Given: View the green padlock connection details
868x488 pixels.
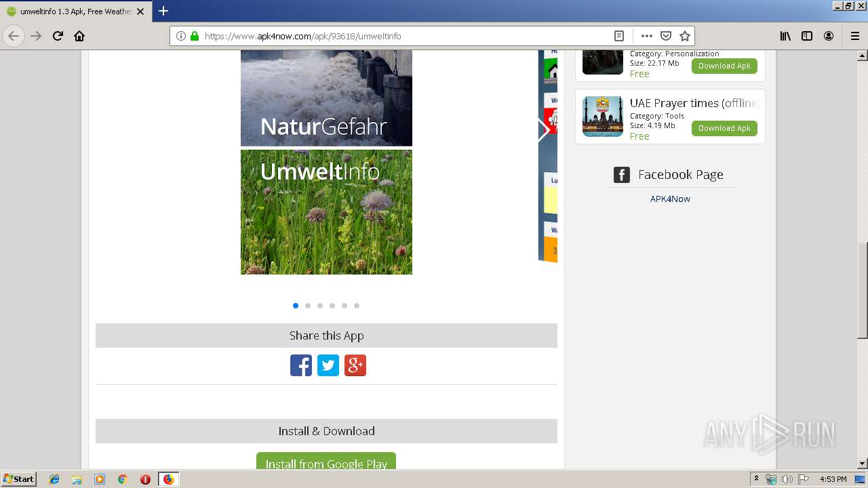Looking at the screenshot, I should click(x=195, y=36).
